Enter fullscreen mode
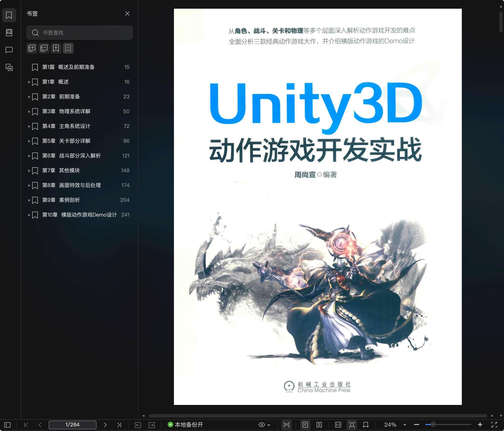The width and height of the screenshot is (504, 431). click(494, 425)
